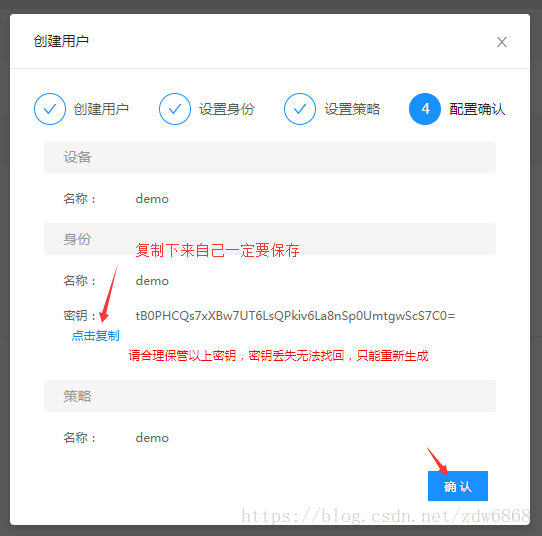Viewport: 542px width, 536px height.
Task: Click demo name under 设备 section
Action: 152,199
